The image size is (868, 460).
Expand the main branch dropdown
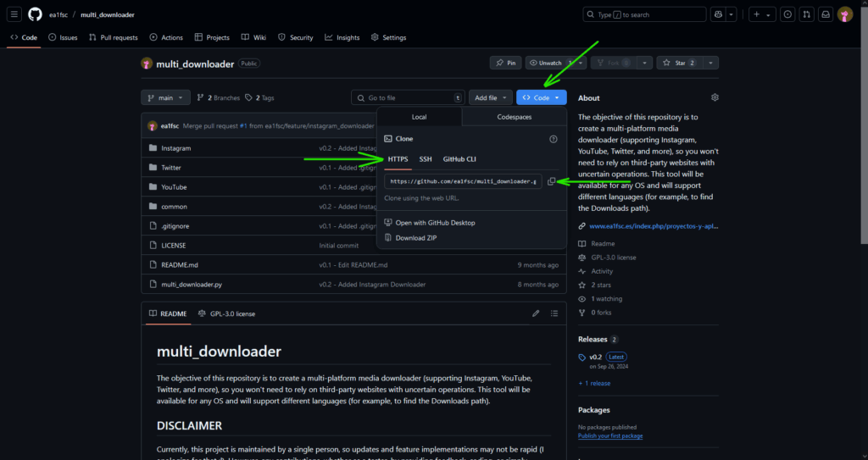(165, 97)
